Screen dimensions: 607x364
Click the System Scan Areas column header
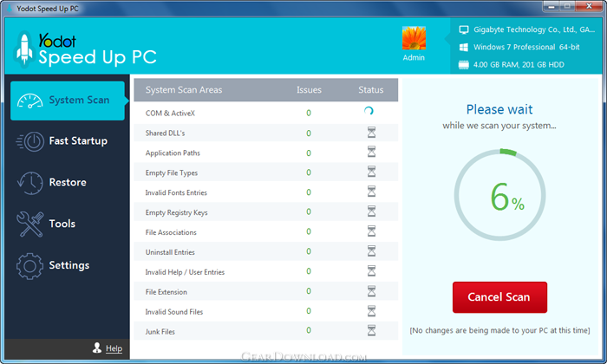pyautogui.click(x=184, y=90)
